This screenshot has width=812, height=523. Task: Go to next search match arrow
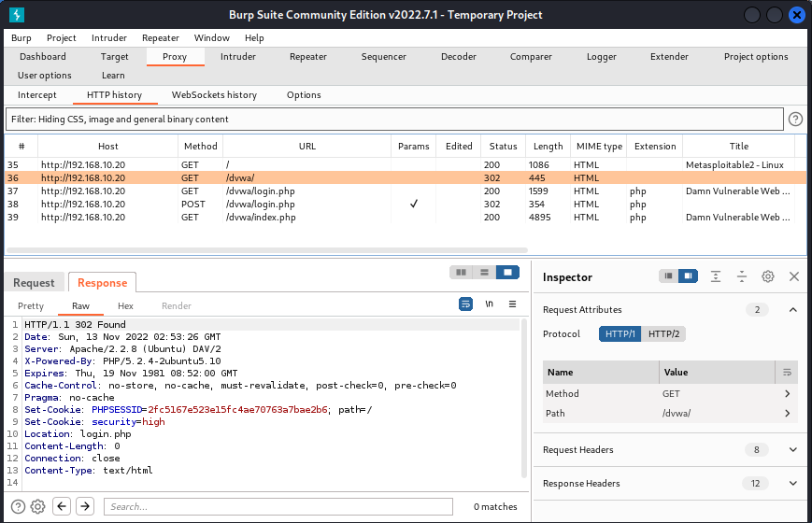tap(85, 506)
